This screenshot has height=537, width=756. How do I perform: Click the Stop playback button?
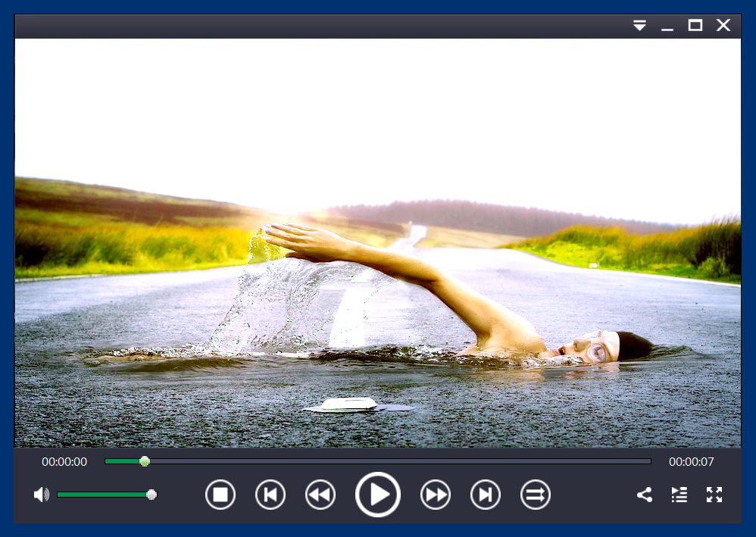pyautogui.click(x=220, y=495)
